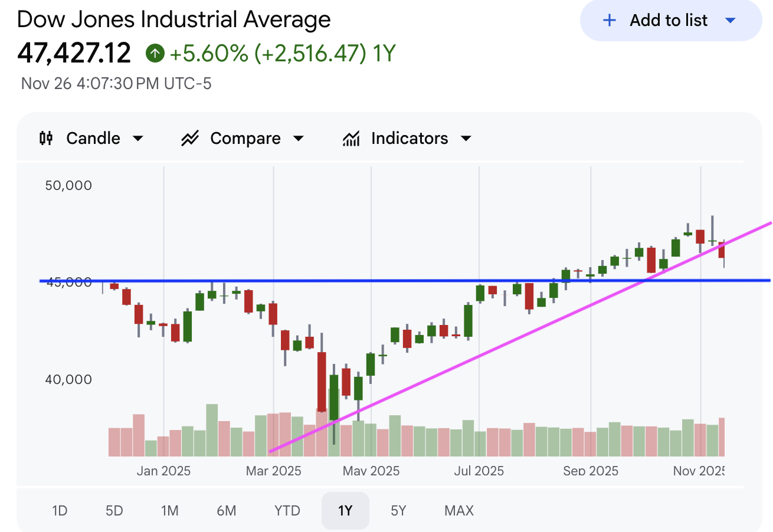Click the Indicators chart icon
Image resolution: width=773 pixels, height=532 pixels.
[351, 139]
